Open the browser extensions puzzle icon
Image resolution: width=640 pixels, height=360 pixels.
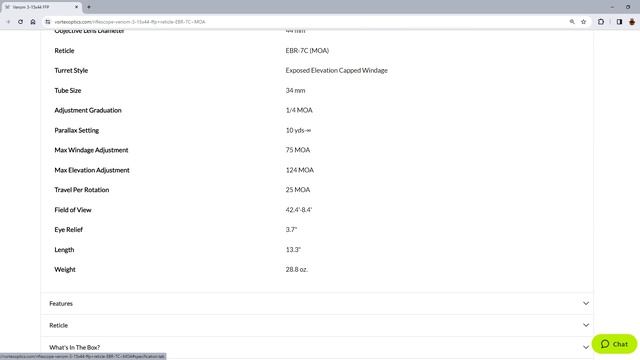click(601, 22)
